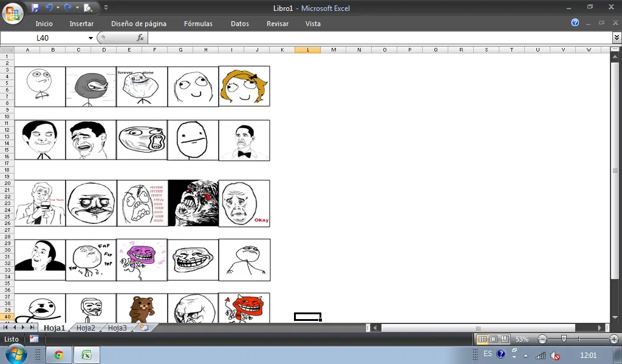Click the 53% zoom level button

coord(522,340)
